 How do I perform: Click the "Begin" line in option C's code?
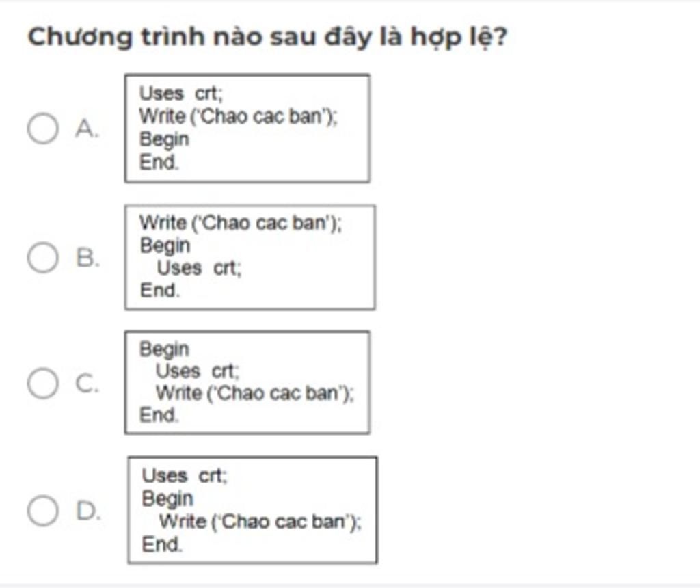click(x=164, y=349)
